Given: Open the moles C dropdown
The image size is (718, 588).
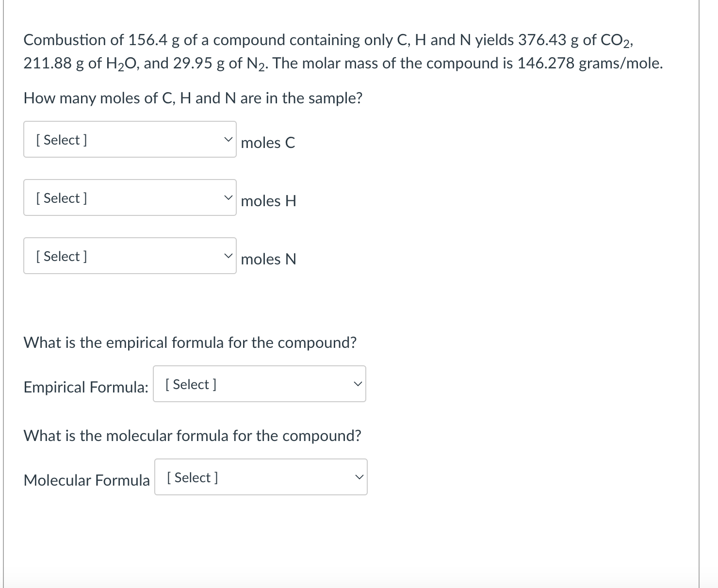Looking at the screenshot, I should coord(129,139).
